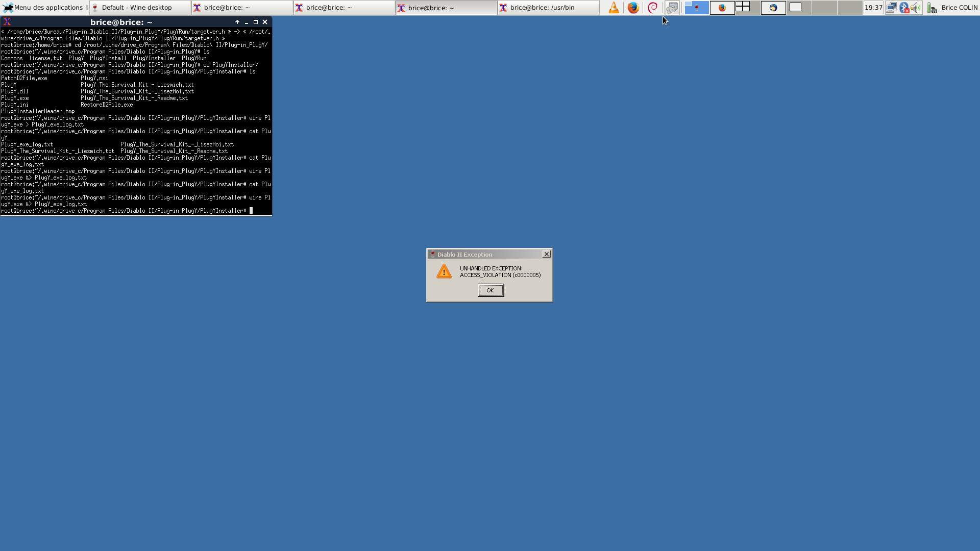Screen dimensions: 980x551
Task: Open the Bluetooth tray icon
Action: [904, 8]
